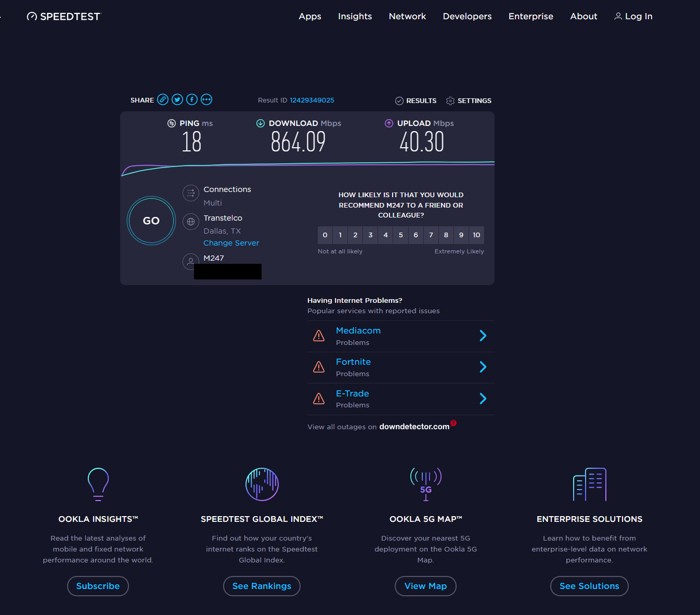Click the Settings gear icon

450,101
